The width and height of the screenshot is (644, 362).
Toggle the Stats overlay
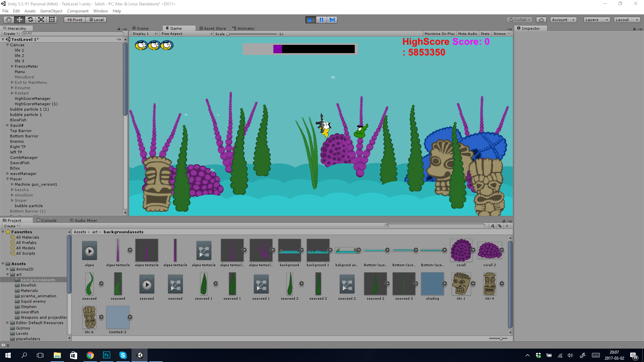(485, 34)
